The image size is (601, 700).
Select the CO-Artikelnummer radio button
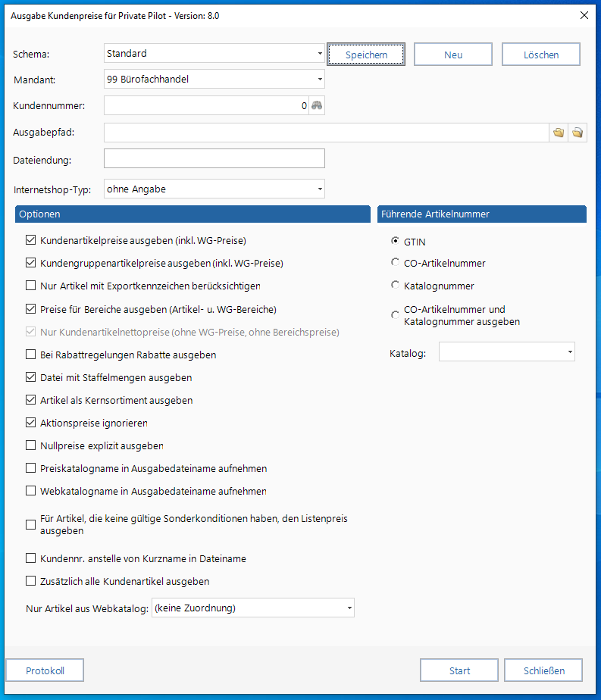[x=395, y=263]
